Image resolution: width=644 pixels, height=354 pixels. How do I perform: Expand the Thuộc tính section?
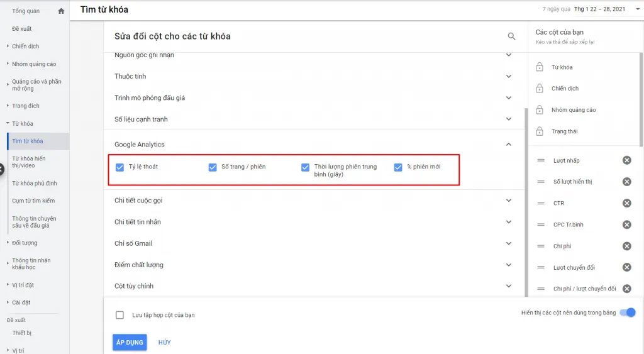508,76
